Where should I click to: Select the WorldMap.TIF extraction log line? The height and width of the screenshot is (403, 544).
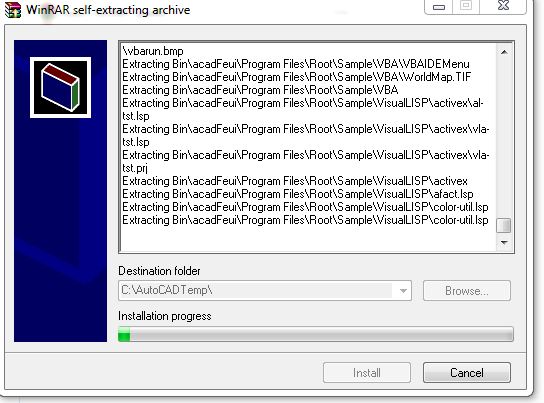297,77
